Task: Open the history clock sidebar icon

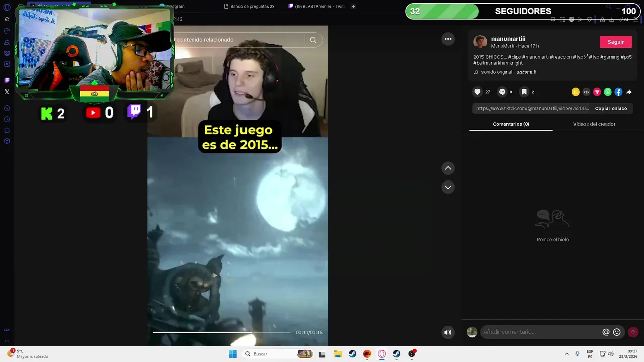Action: 7,119
